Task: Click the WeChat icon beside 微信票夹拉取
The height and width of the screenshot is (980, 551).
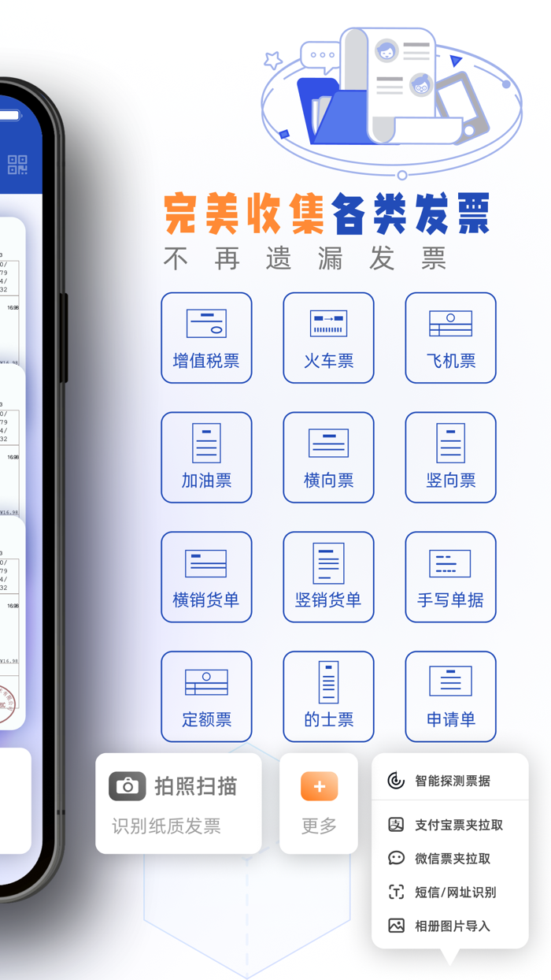Action: point(396,859)
